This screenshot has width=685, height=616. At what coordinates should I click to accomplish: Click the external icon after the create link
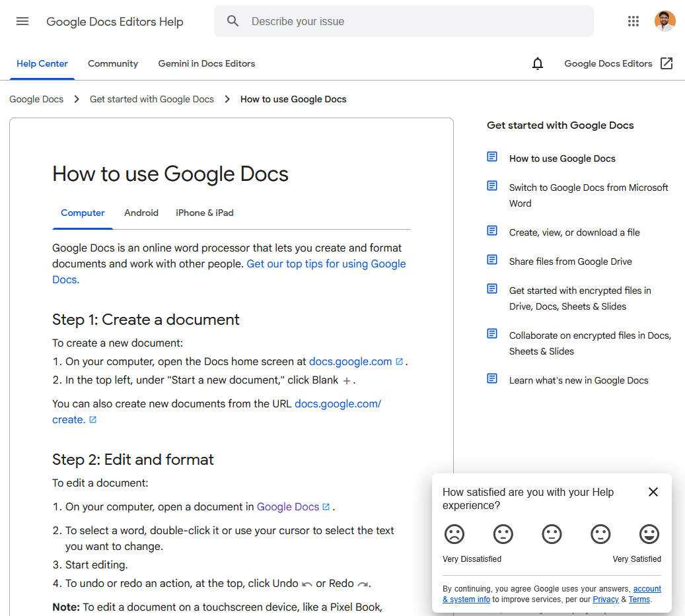coord(92,419)
